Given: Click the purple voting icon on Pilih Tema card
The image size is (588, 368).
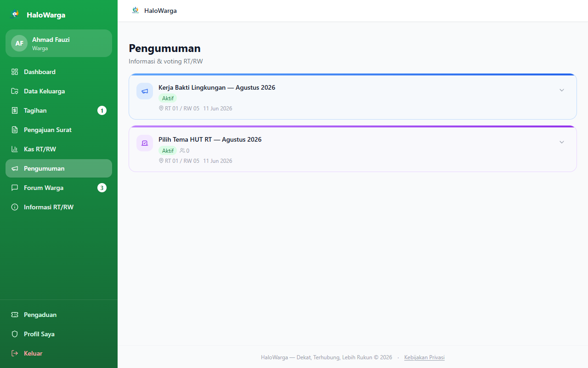Looking at the screenshot, I should point(145,143).
